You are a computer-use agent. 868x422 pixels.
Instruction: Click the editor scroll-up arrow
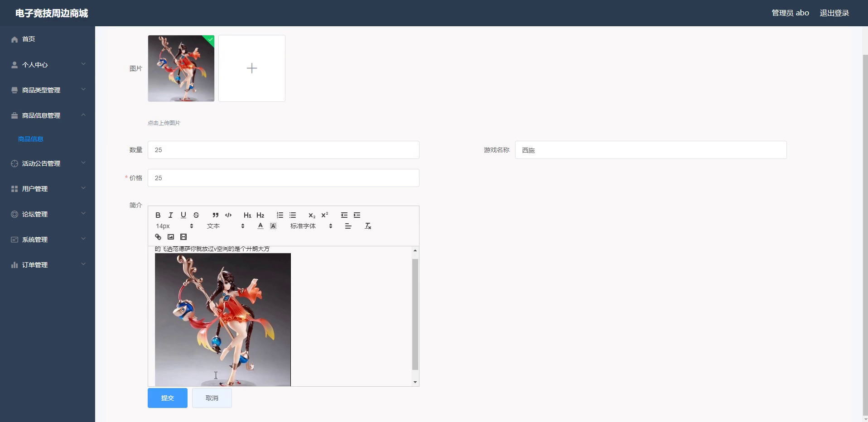(x=415, y=250)
